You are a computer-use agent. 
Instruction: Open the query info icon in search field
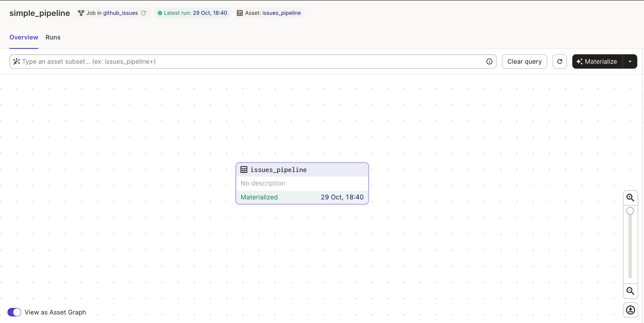click(489, 61)
